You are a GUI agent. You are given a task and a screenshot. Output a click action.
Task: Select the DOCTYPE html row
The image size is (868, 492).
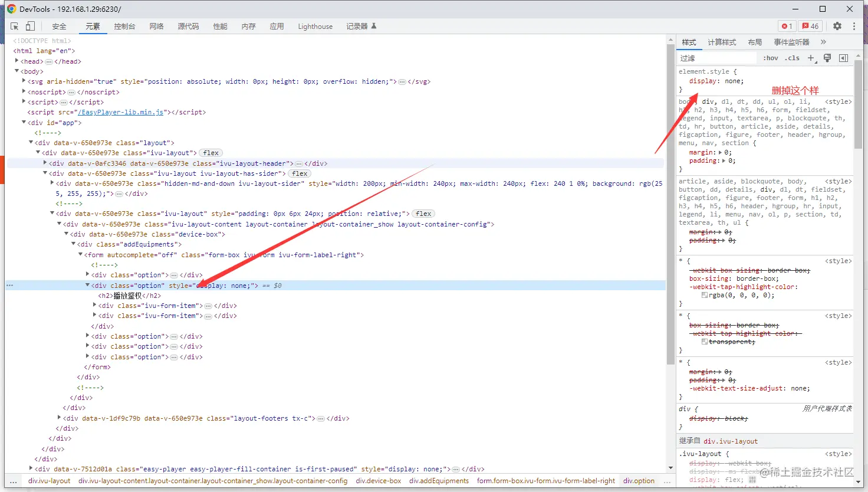42,41
